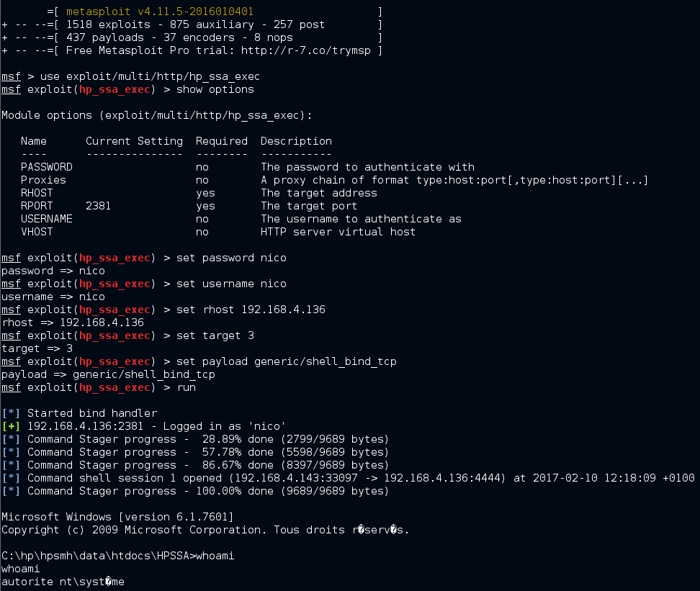The width and height of the screenshot is (700, 591).
Task: Click the "run" command
Action: [x=186, y=387]
